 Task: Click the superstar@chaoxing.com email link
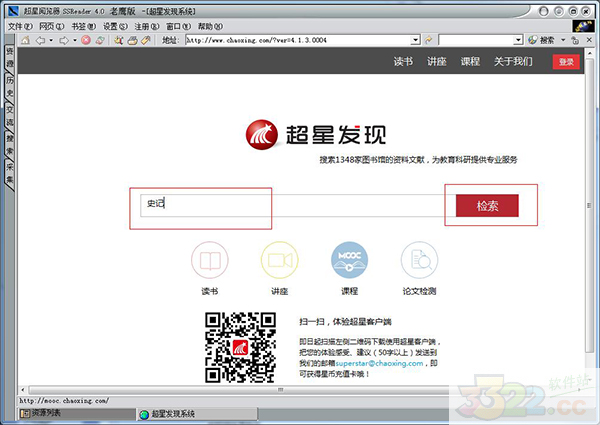click(x=380, y=363)
